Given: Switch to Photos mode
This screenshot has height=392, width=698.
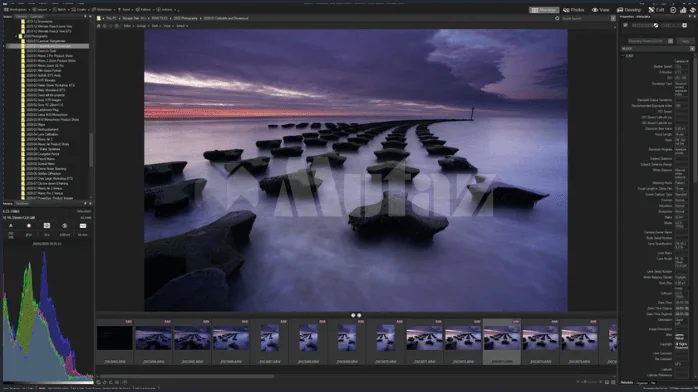Looking at the screenshot, I should tap(573, 10).
